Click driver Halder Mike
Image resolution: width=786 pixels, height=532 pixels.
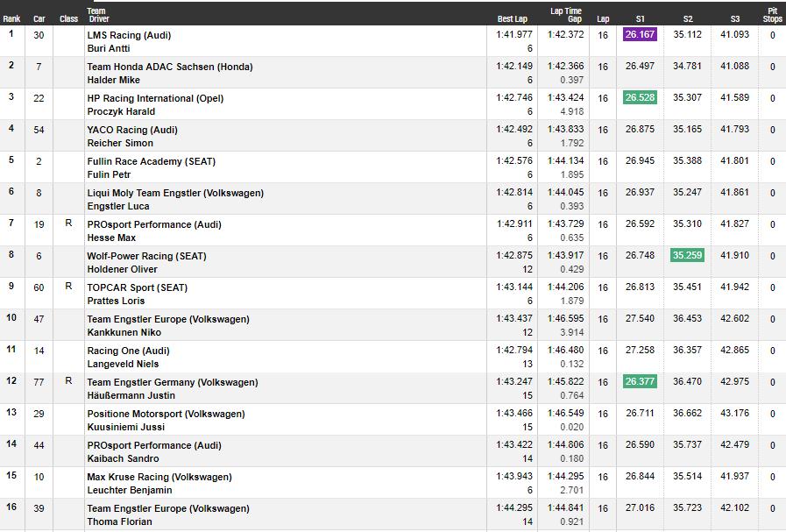tap(114, 81)
